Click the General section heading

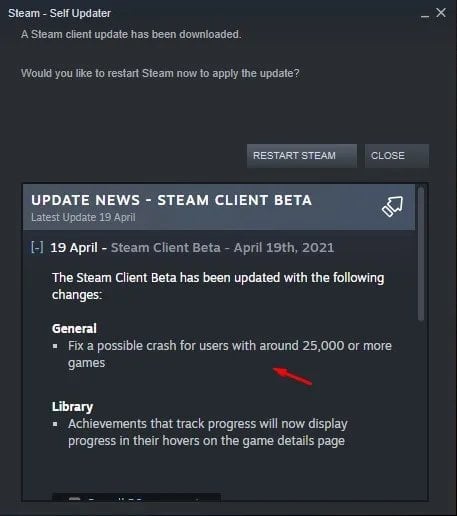[x=74, y=329]
